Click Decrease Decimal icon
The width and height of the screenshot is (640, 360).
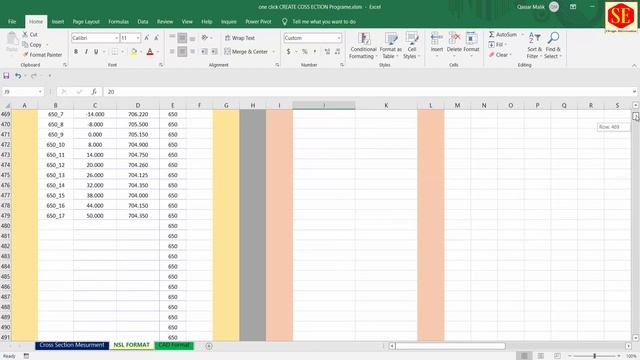pyautogui.click(x=337, y=52)
